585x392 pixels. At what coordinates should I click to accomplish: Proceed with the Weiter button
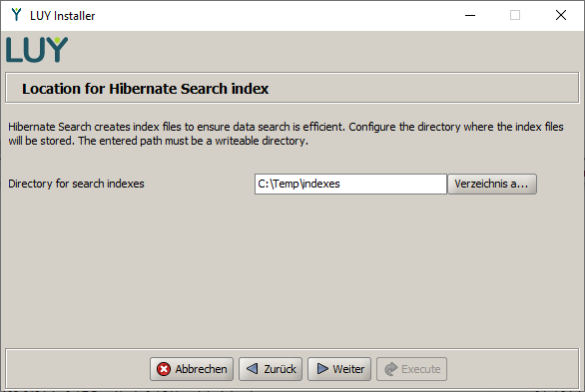pyautogui.click(x=339, y=369)
